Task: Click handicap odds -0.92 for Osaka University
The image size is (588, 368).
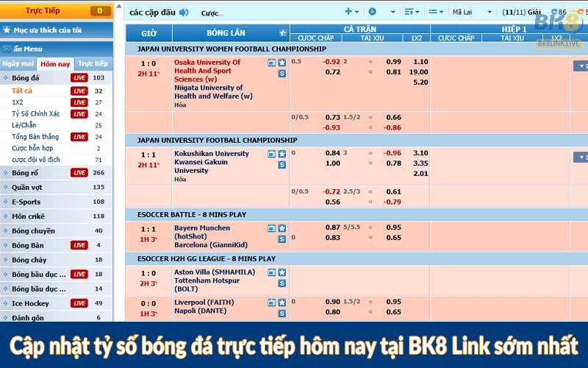Action: click(331, 62)
